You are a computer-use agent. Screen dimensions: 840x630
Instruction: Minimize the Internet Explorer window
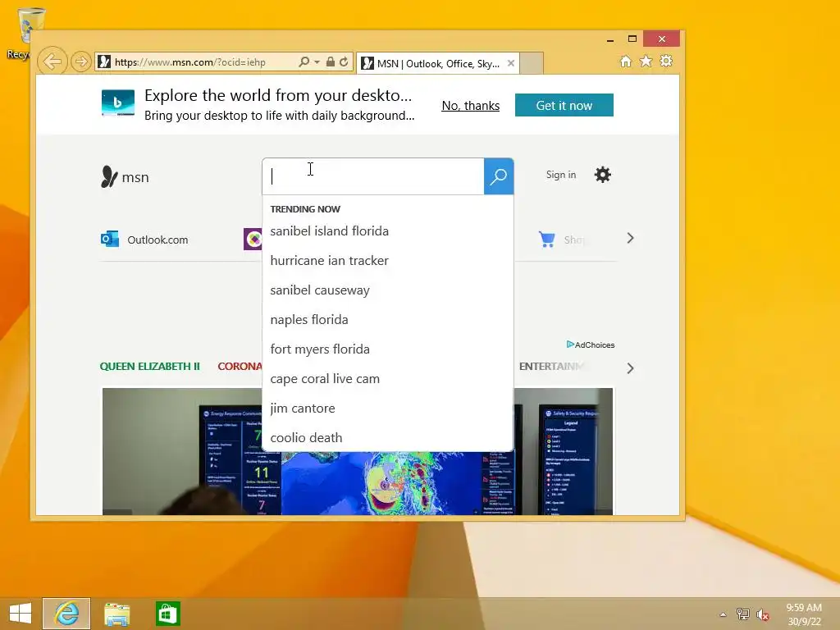[x=610, y=39]
